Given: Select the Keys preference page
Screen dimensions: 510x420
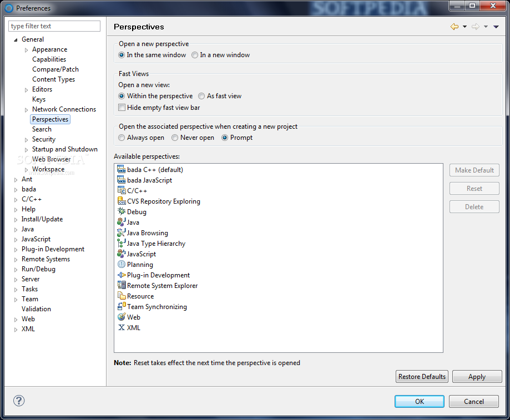Looking at the screenshot, I should point(39,99).
